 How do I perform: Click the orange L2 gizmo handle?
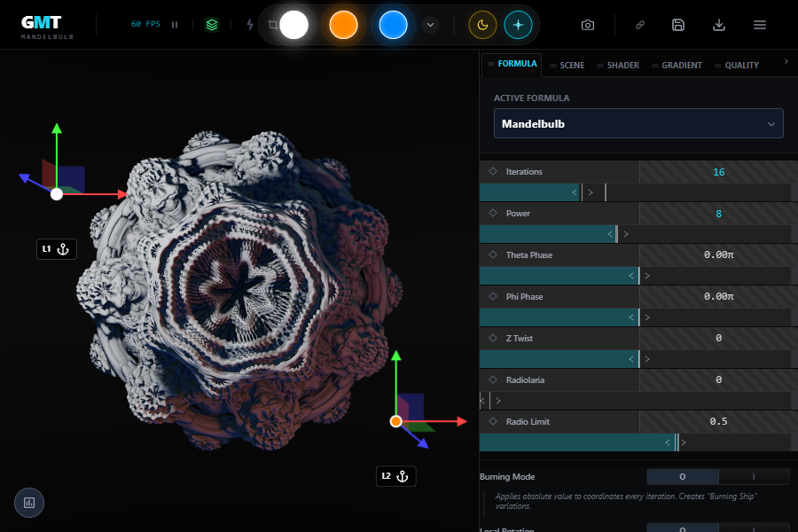(396, 421)
